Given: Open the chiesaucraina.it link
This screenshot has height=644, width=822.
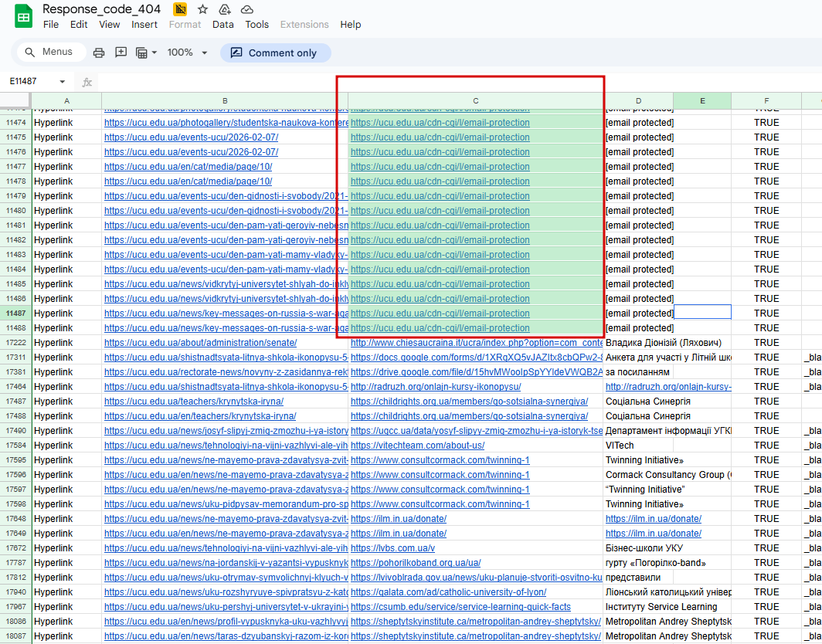Looking at the screenshot, I should coord(476,343).
